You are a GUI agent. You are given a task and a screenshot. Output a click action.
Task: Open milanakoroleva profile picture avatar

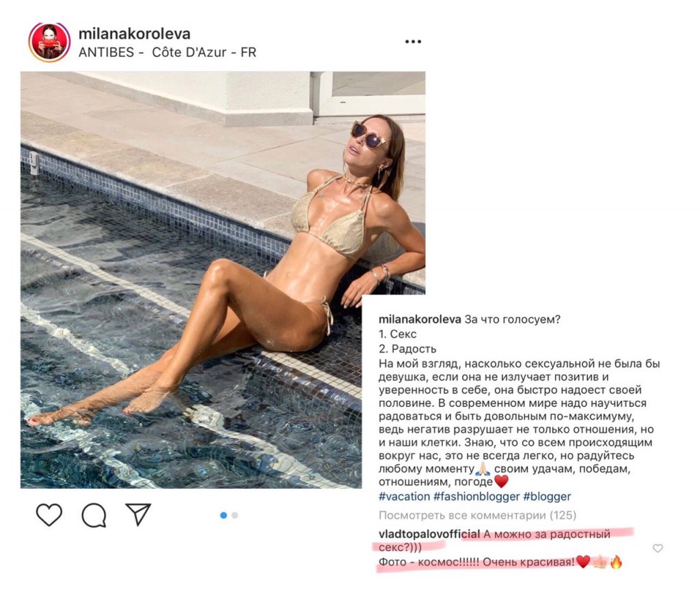pyautogui.click(x=49, y=42)
